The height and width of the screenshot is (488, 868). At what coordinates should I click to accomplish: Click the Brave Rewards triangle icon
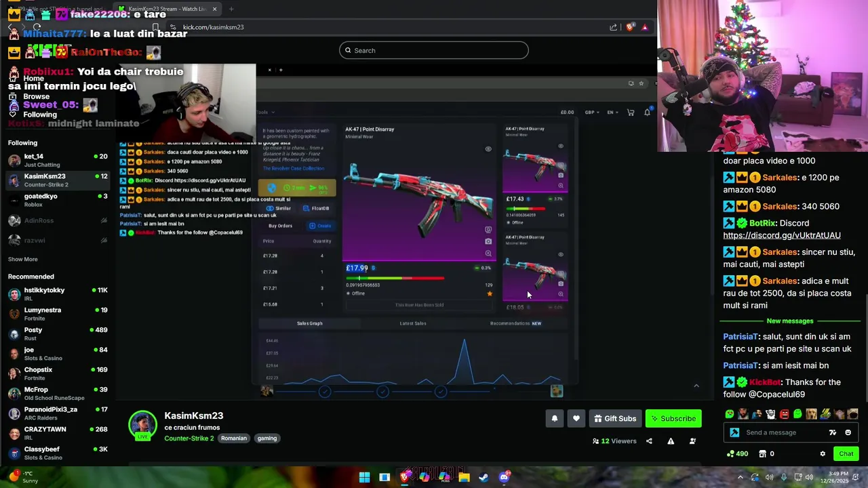click(x=645, y=27)
